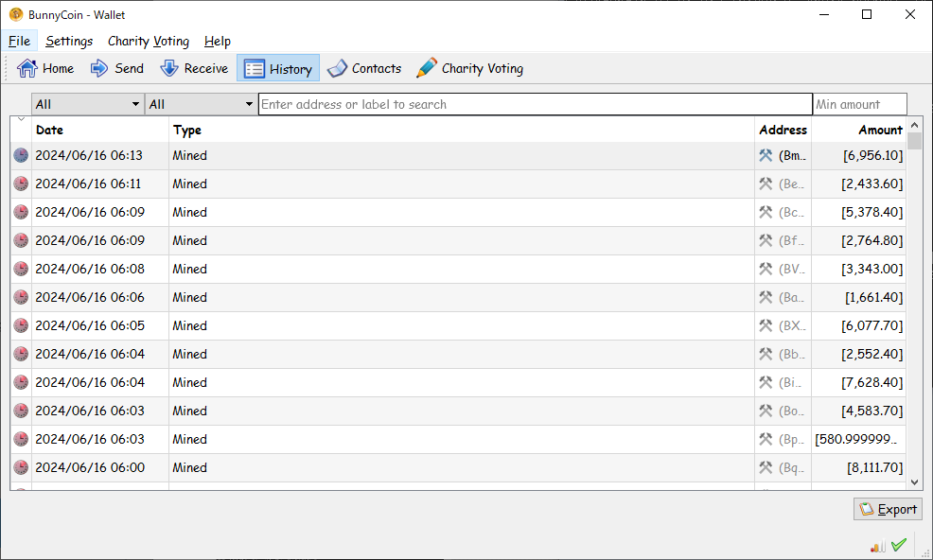Expand the date range filter dropdown
Image resolution: width=933 pixels, height=560 pixels.
tap(87, 104)
